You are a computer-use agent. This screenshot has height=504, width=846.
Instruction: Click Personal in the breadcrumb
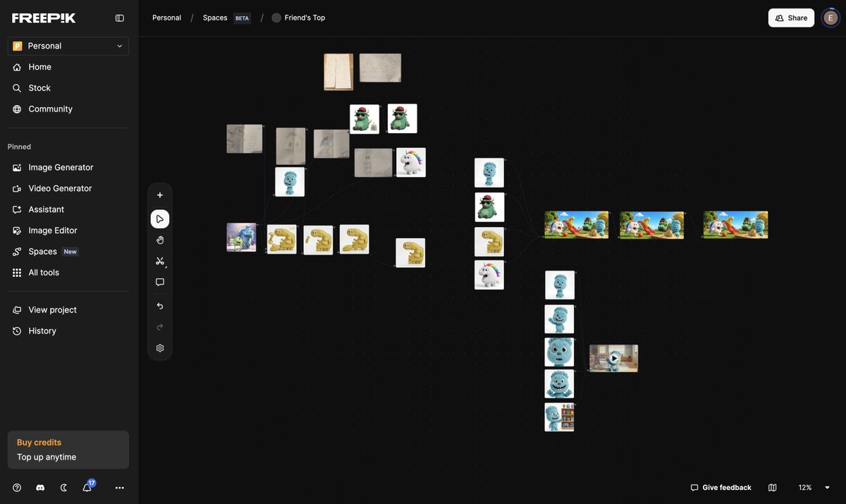click(166, 18)
